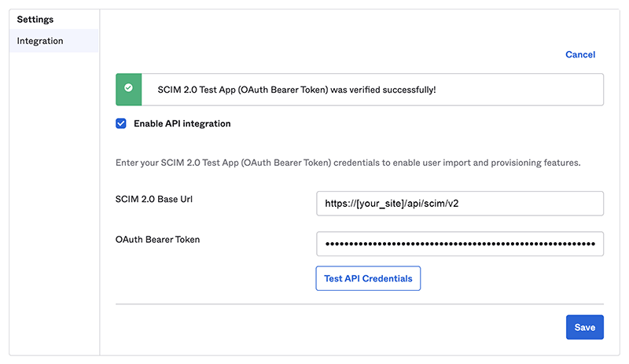Click the blue Save button
Image resolution: width=629 pixels, height=364 pixels.
[x=584, y=327]
